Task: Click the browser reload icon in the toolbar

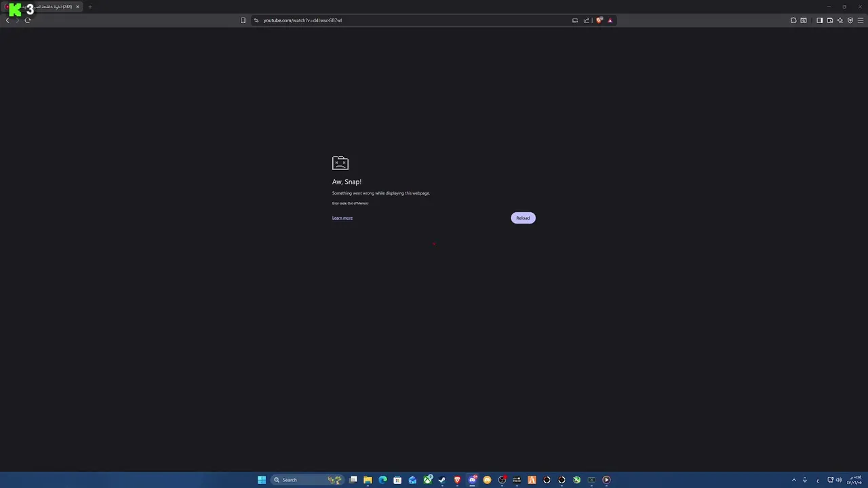Action: pos(28,20)
